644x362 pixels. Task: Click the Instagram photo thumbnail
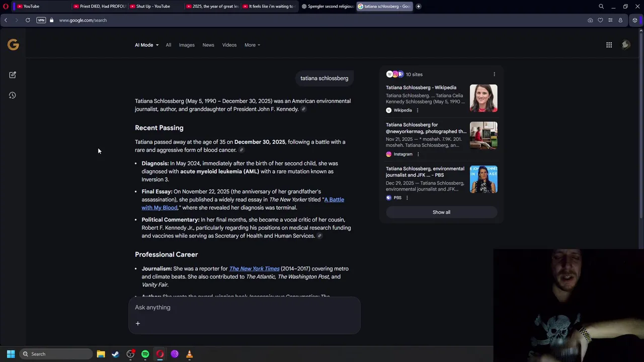[484, 135]
